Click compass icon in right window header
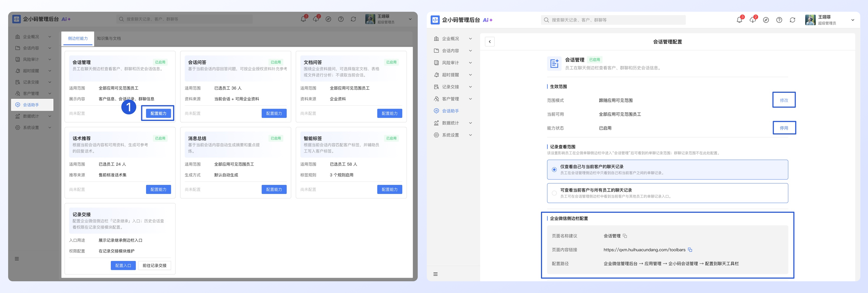The image size is (868, 293). pyautogui.click(x=766, y=20)
